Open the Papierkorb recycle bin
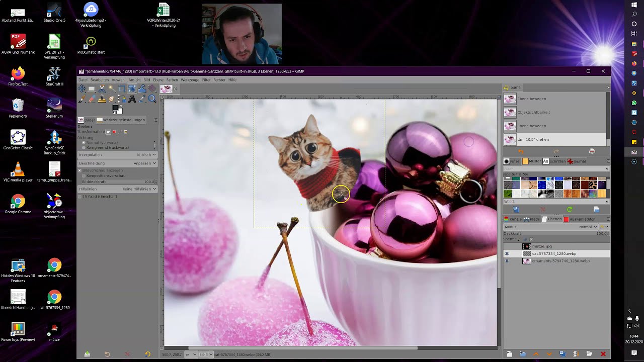 pos(18,108)
